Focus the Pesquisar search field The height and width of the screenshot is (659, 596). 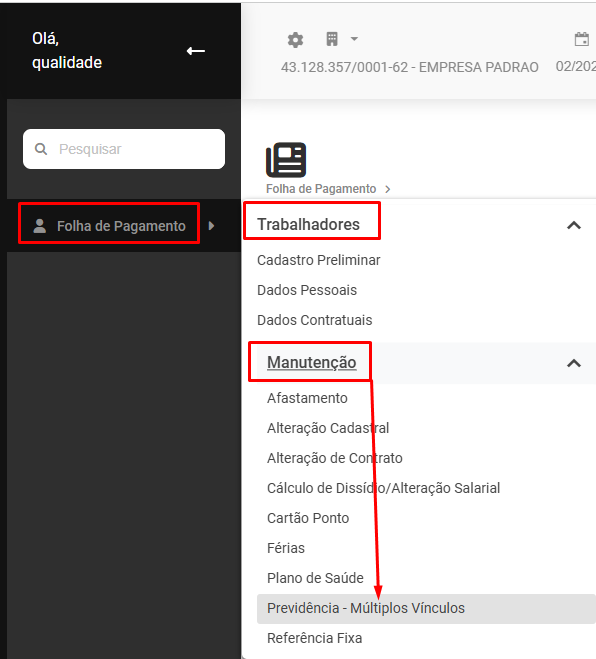click(x=124, y=149)
